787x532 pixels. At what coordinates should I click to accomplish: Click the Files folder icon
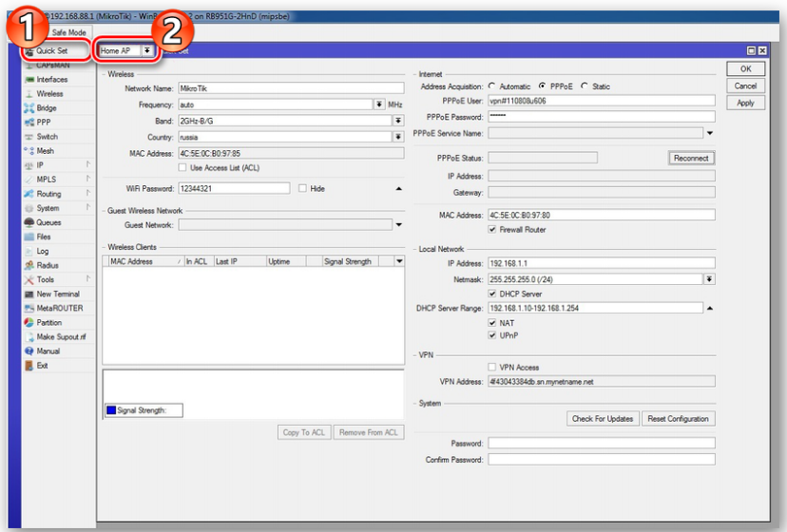click(29, 237)
